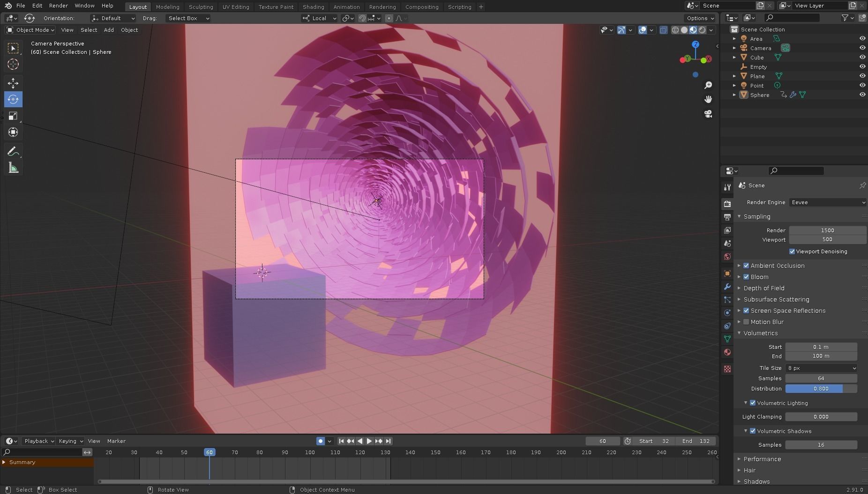Open the Tile Size dropdown
This screenshot has width=868, height=494.
[821, 368]
